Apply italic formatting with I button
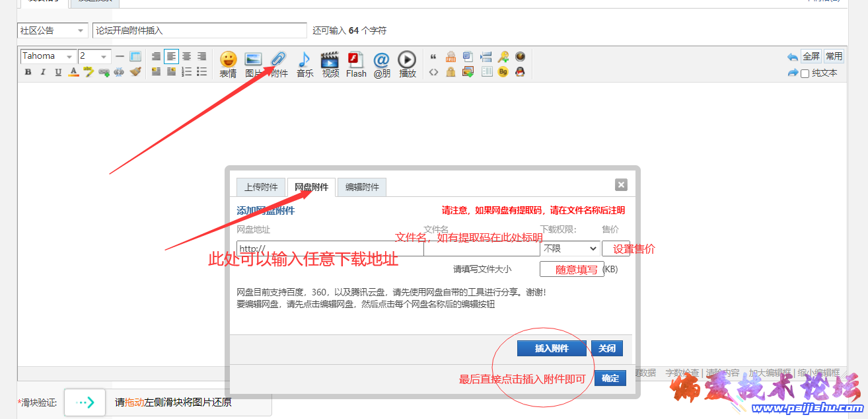868x419 pixels. coord(43,72)
